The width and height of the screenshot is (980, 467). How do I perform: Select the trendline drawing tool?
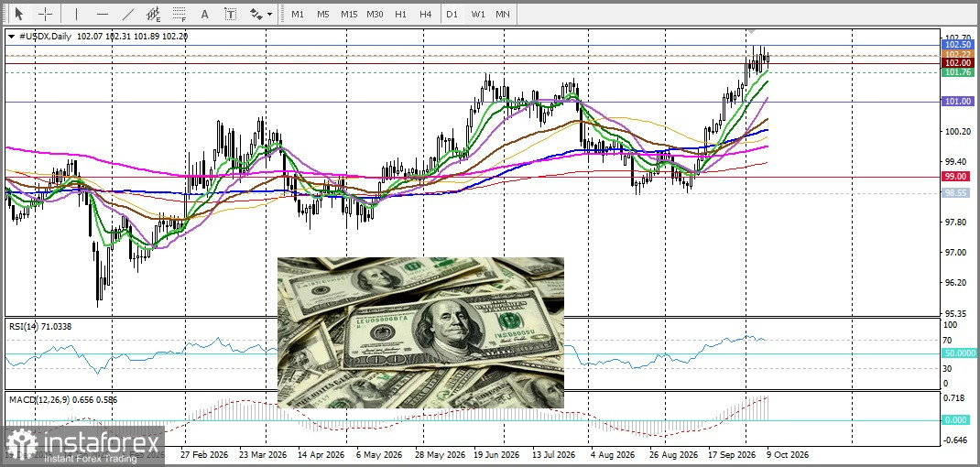click(128, 13)
